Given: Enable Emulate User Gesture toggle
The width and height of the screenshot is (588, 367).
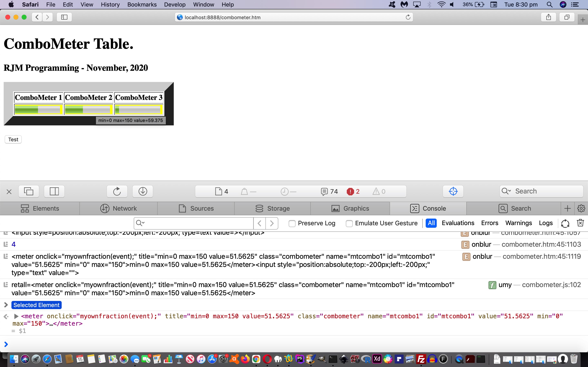Looking at the screenshot, I should 349,223.
